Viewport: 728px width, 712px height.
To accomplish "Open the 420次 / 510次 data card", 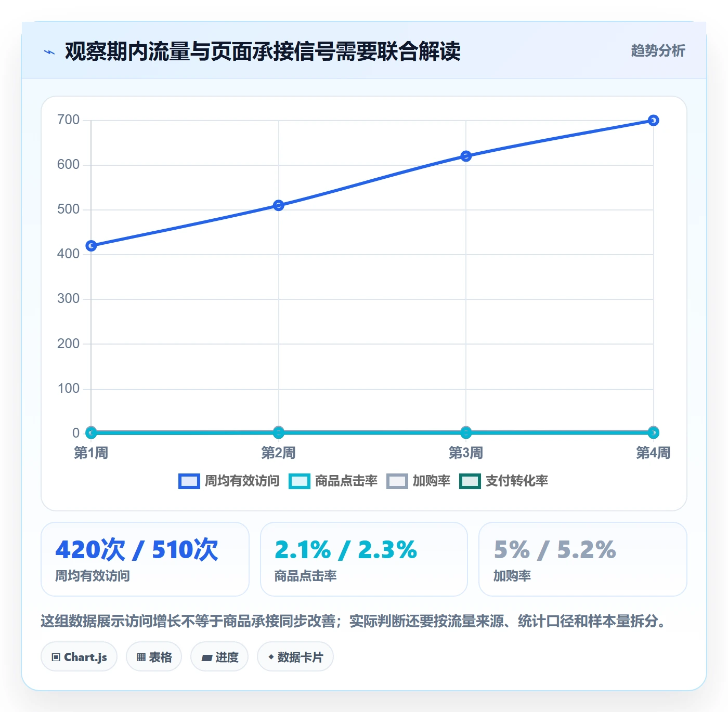I will point(145,559).
